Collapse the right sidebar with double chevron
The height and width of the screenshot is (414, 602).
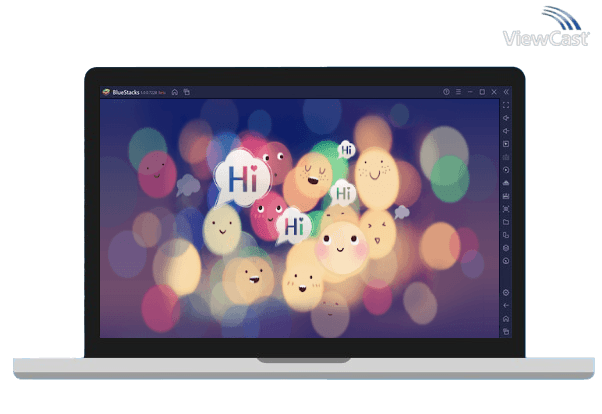pyautogui.click(x=506, y=92)
